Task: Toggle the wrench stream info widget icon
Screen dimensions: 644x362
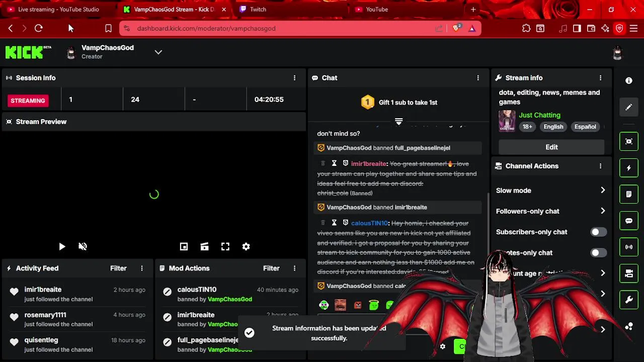Action: (x=629, y=300)
